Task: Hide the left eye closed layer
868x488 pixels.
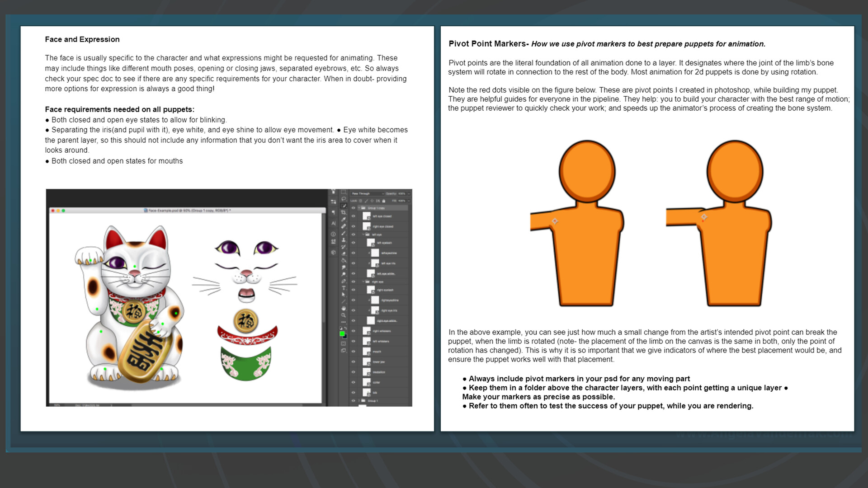Action: pyautogui.click(x=353, y=216)
